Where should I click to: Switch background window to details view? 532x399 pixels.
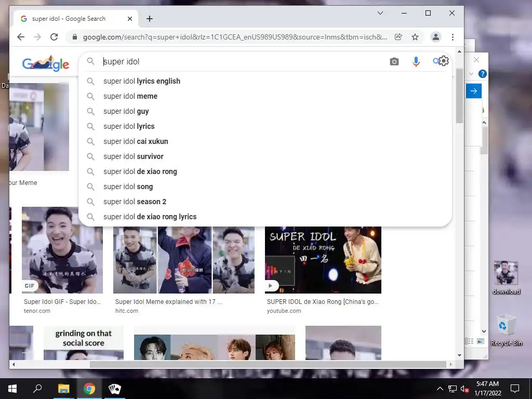[469, 341]
